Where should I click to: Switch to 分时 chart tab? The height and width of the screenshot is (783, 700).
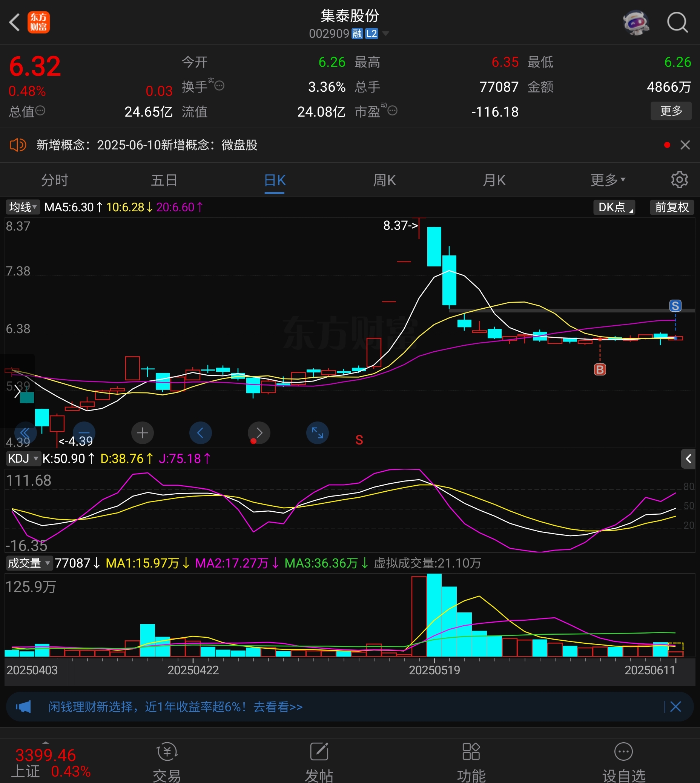[55, 180]
